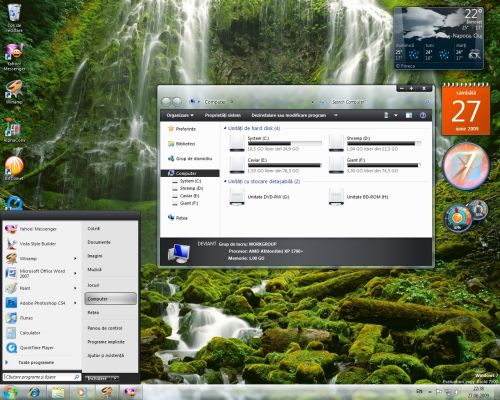Click the shutdown button in Start menu

[x=97, y=379]
